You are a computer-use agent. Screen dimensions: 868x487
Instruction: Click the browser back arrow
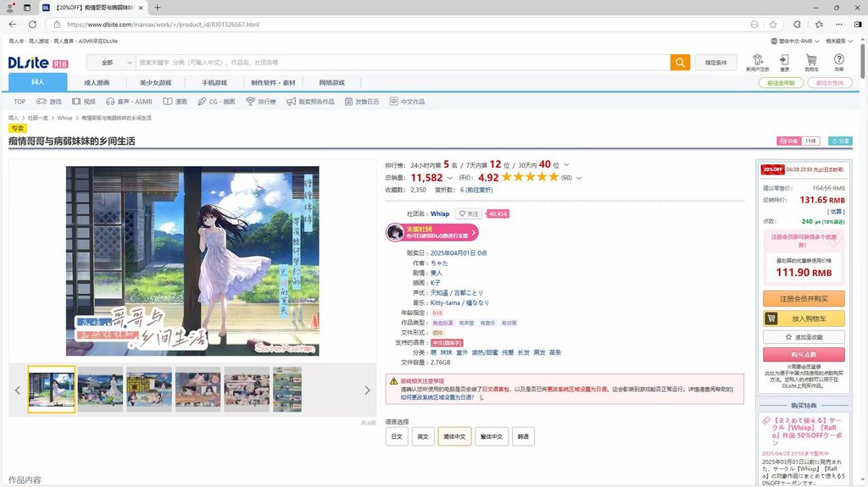[13, 25]
